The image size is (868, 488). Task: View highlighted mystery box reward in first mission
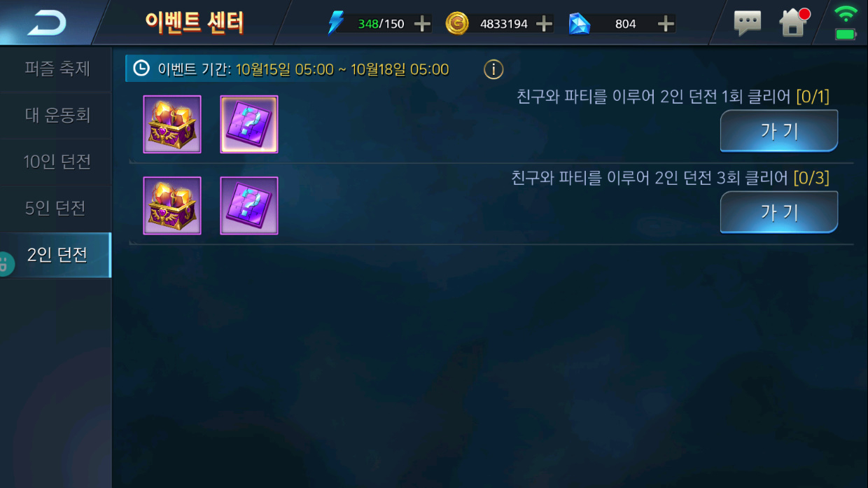[249, 125]
